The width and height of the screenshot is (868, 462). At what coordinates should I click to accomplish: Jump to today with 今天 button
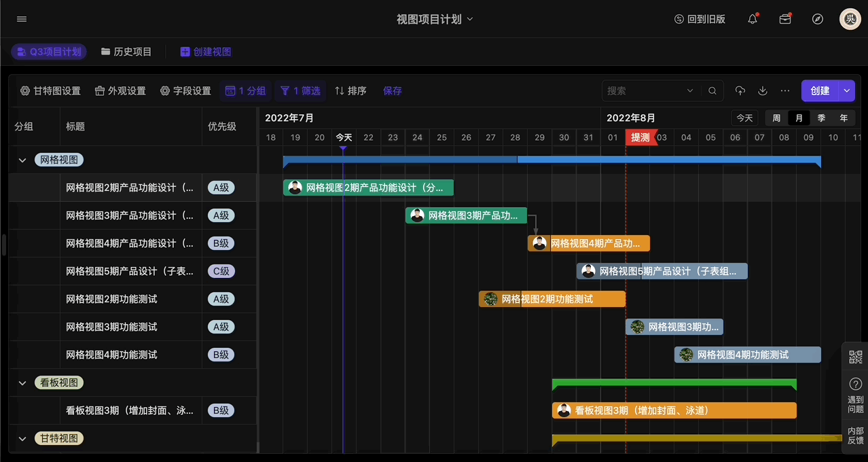click(744, 118)
